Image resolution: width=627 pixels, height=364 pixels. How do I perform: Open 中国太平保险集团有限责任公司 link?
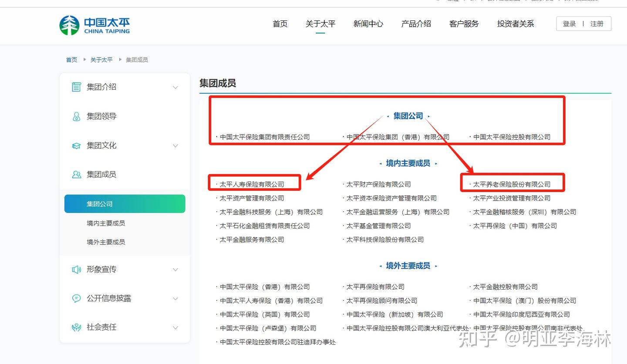[x=265, y=137]
